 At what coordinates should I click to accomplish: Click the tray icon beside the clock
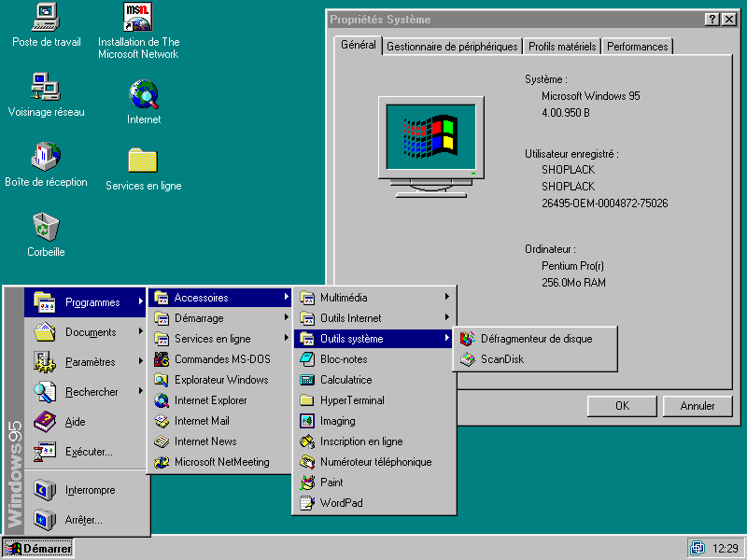click(698, 548)
